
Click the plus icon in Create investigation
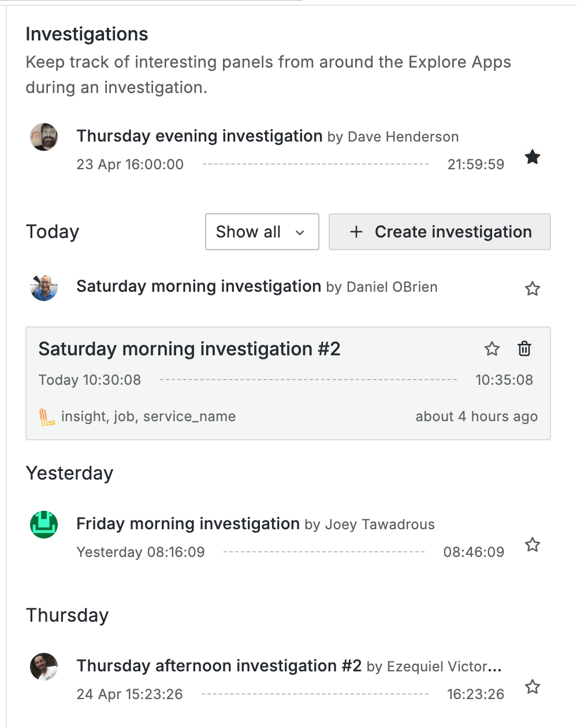click(x=355, y=232)
